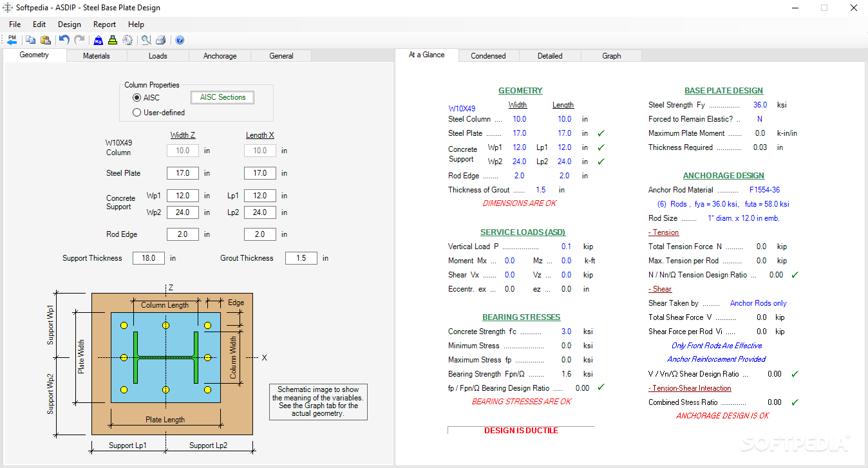Click the Forced to Remain Elastic N value
This screenshot has width=868, height=468.
(x=760, y=119)
